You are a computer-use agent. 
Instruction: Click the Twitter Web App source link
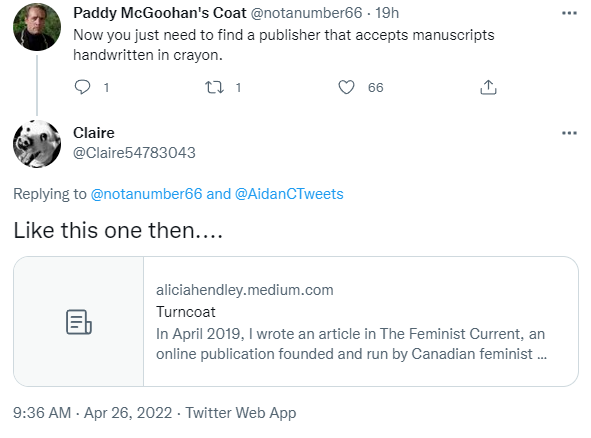point(240,413)
